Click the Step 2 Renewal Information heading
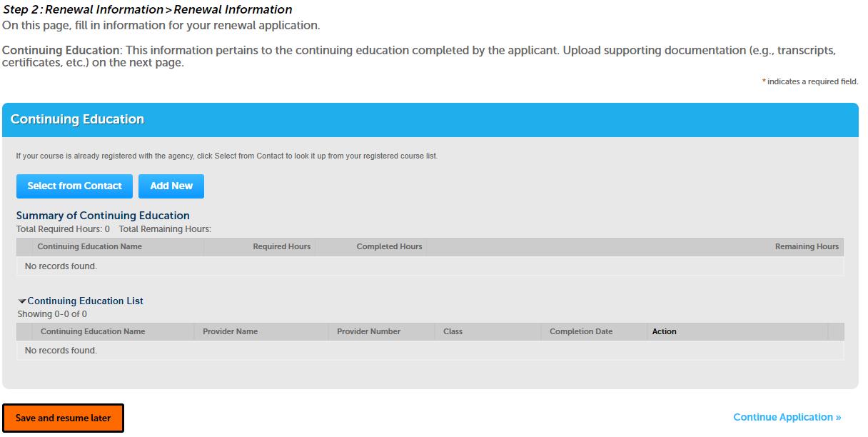The height and width of the screenshot is (437, 868). point(148,9)
